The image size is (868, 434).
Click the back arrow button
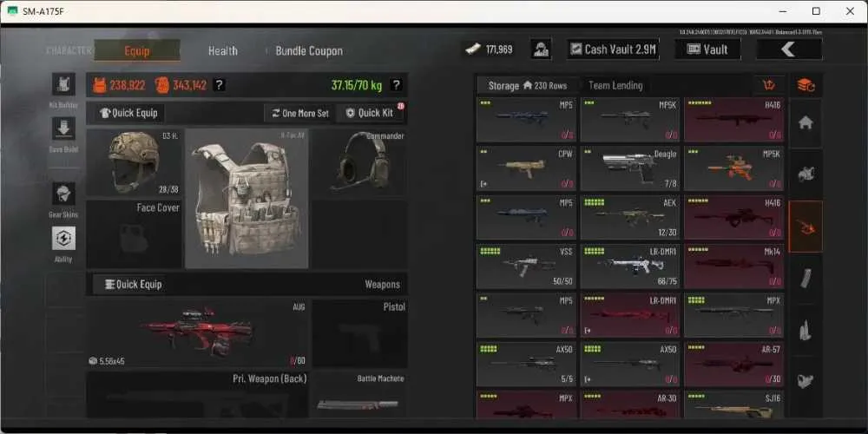(x=789, y=49)
